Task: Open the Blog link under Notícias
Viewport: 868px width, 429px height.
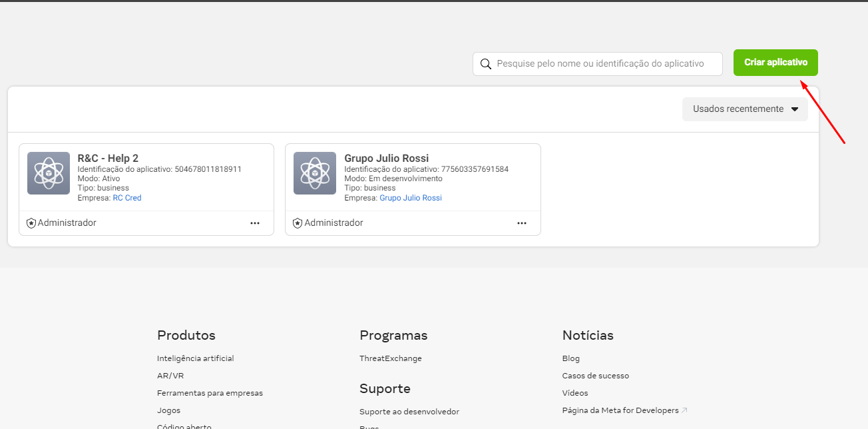Action: pyautogui.click(x=571, y=358)
